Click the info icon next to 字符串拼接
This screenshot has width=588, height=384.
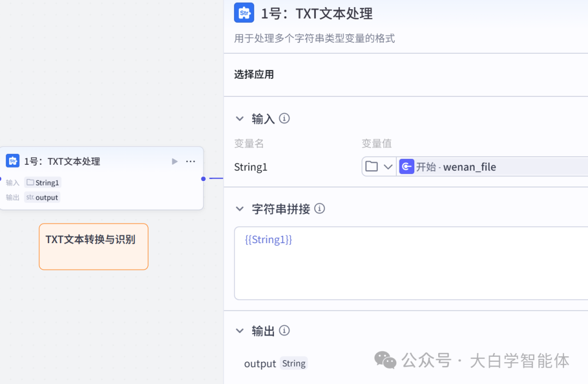click(320, 208)
